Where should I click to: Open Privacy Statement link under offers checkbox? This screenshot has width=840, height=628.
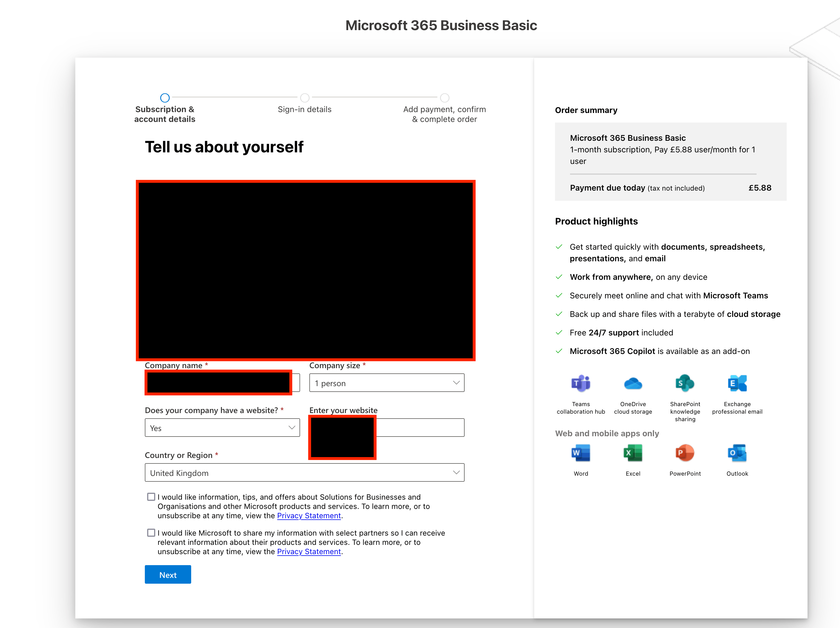click(x=309, y=516)
